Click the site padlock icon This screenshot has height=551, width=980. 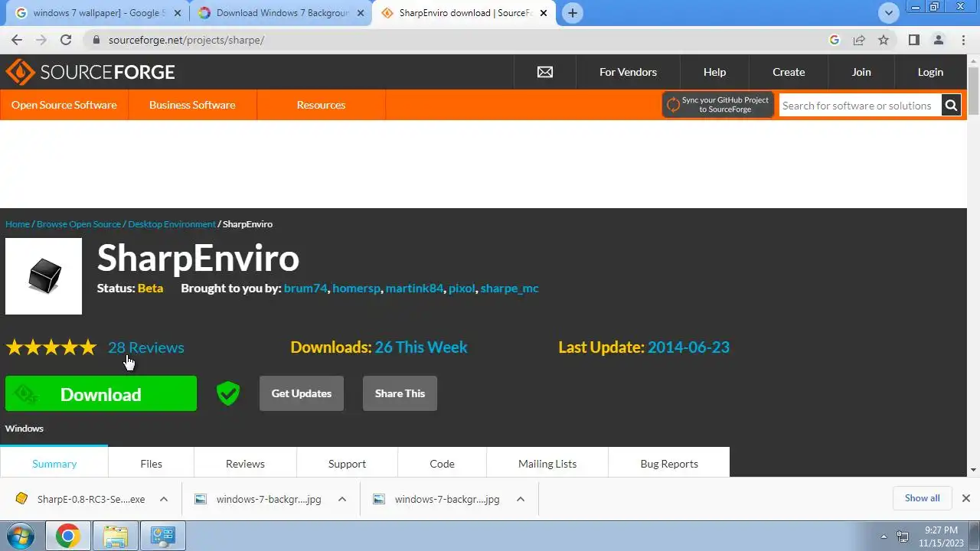(96, 40)
